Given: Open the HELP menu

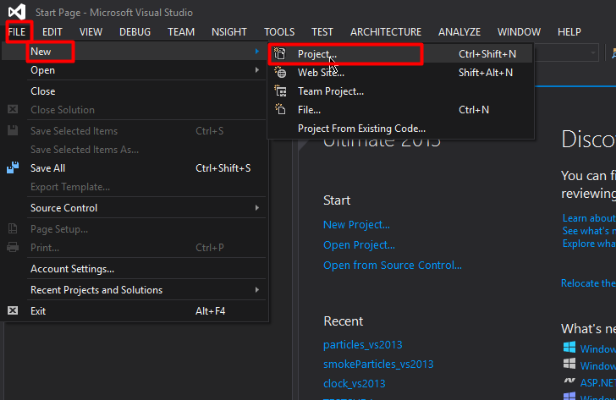Looking at the screenshot, I should tap(569, 32).
